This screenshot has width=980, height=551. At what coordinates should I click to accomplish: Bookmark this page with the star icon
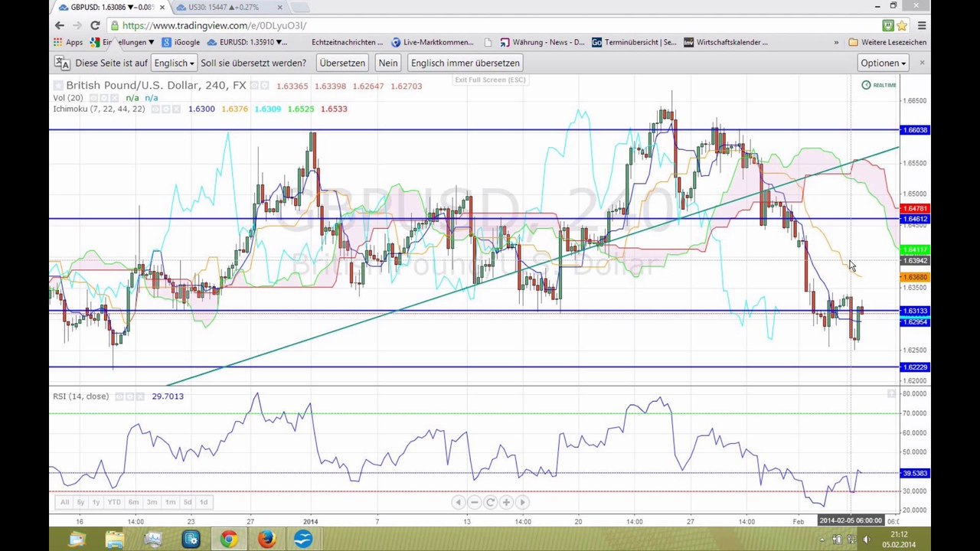(903, 25)
